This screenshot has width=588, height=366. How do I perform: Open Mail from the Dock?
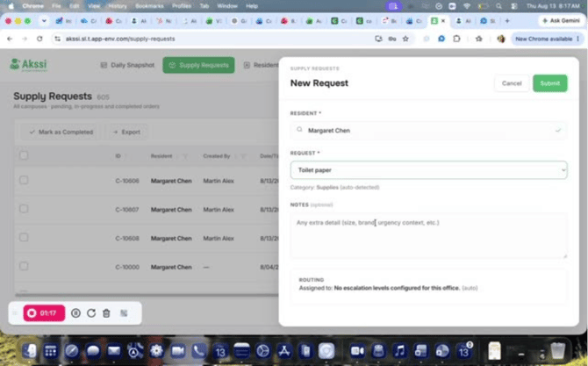click(x=114, y=351)
